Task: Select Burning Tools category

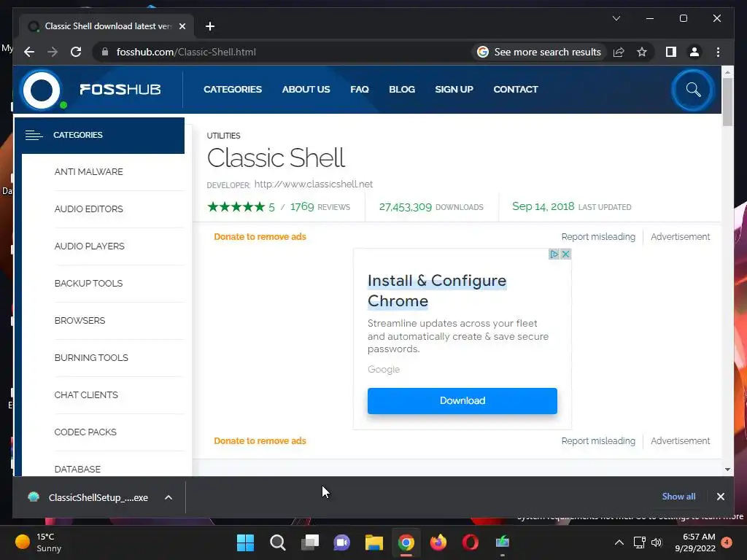Action: (x=91, y=357)
